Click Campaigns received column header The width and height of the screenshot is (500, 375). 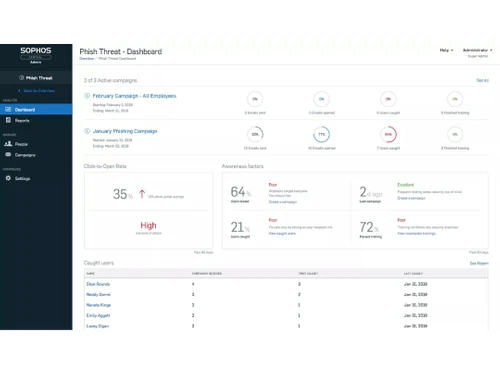(x=207, y=274)
